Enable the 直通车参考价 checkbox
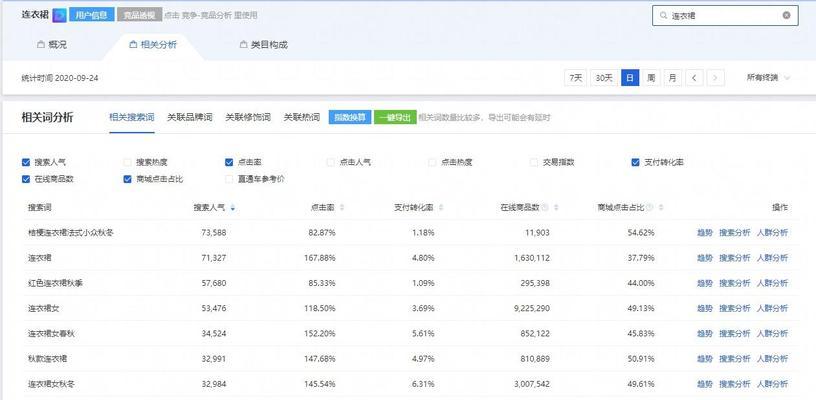The height and width of the screenshot is (400, 816). (x=229, y=179)
